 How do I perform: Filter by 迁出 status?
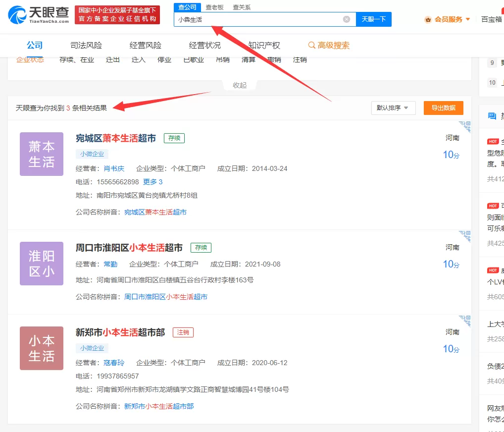coord(113,59)
